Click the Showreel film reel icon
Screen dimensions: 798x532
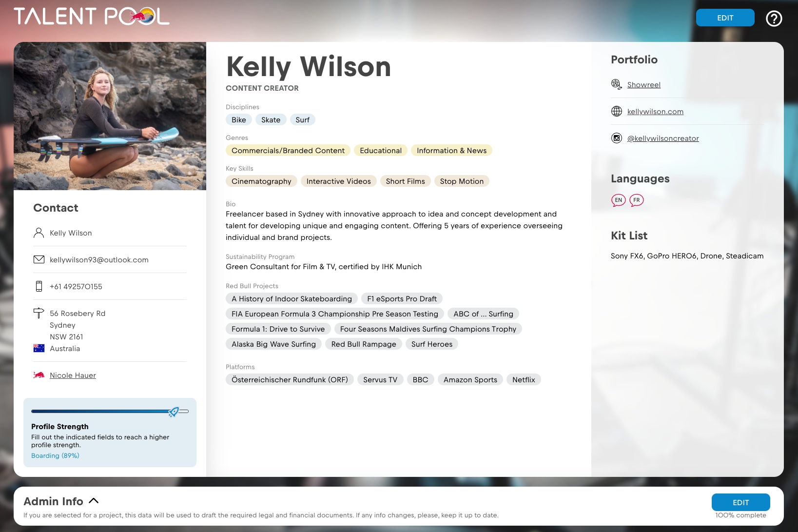tap(617, 84)
